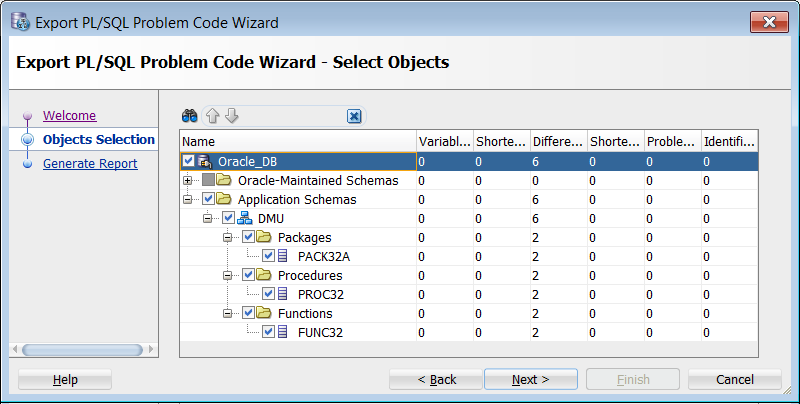Click the Variabl... column header
800x404 pixels.
click(x=445, y=142)
